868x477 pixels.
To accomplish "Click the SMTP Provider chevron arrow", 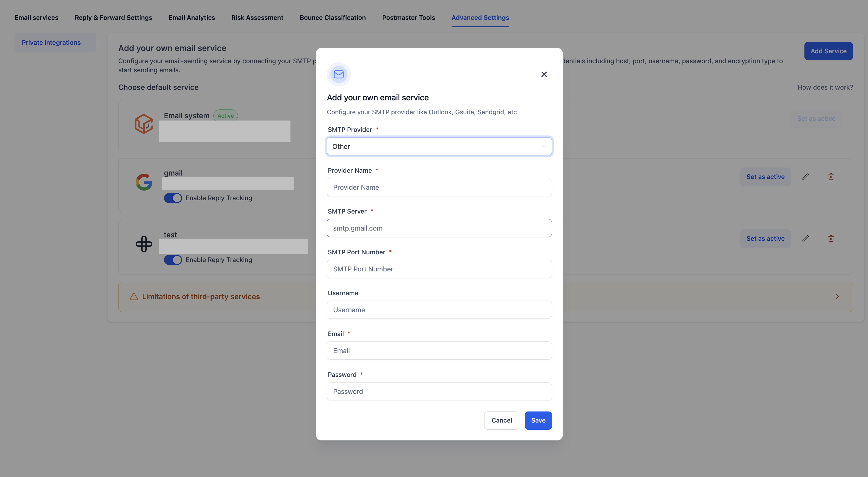I will tap(543, 146).
